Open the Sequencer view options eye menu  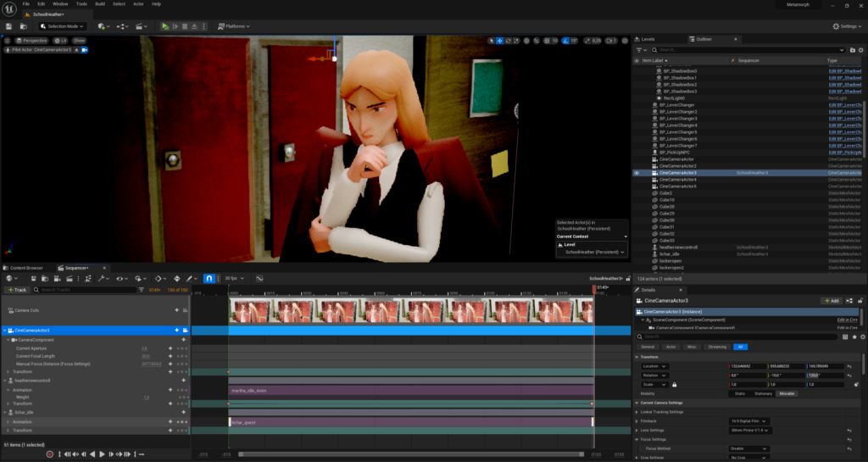121,278
